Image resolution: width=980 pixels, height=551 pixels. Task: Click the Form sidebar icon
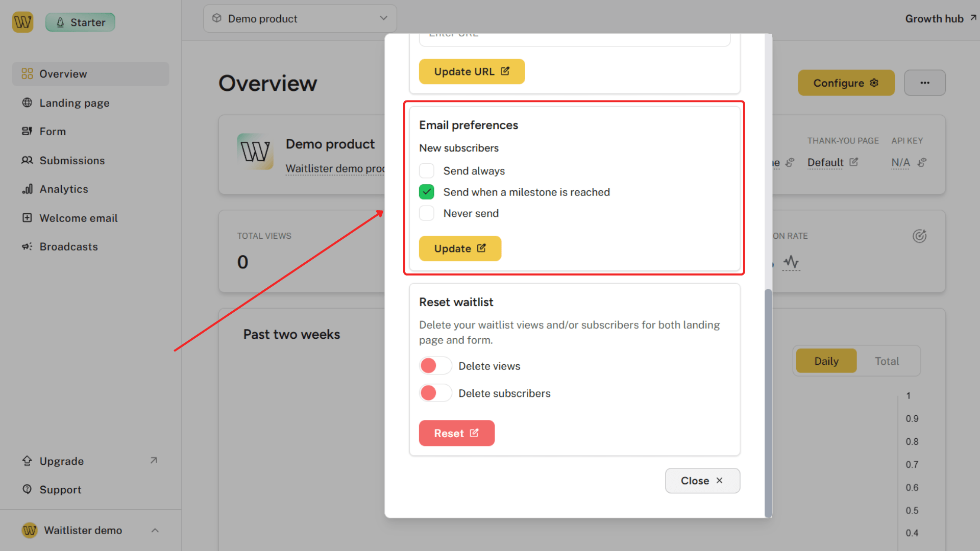tap(27, 132)
